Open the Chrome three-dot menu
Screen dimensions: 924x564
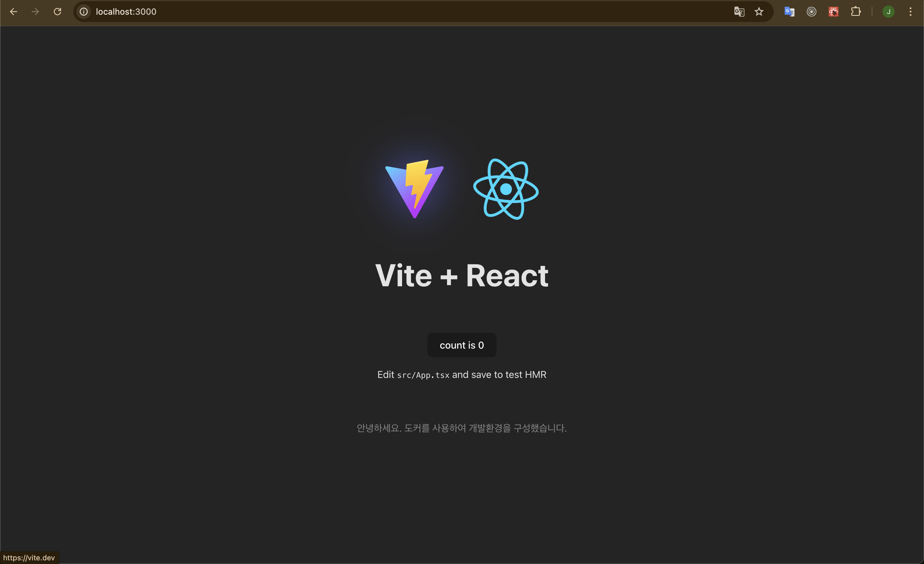click(911, 12)
